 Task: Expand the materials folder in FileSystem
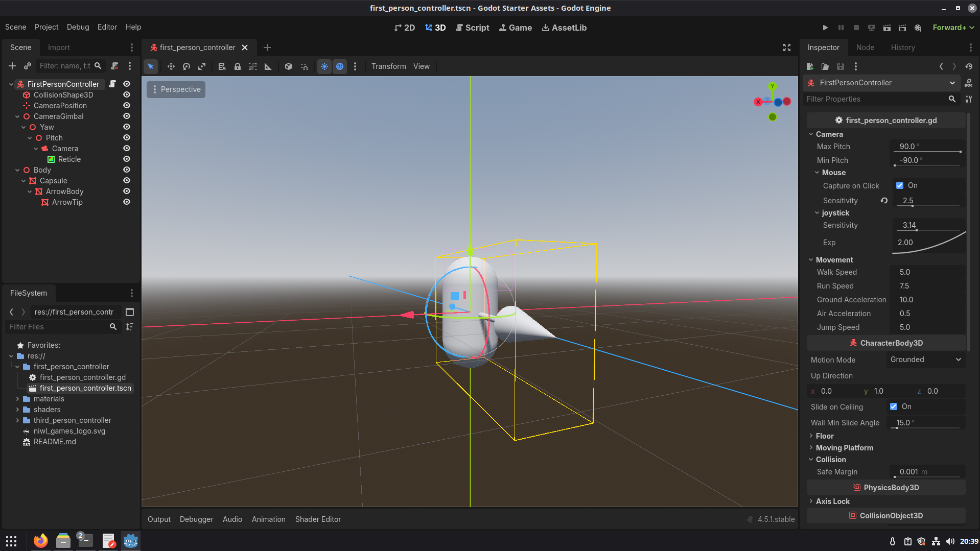[17, 399]
